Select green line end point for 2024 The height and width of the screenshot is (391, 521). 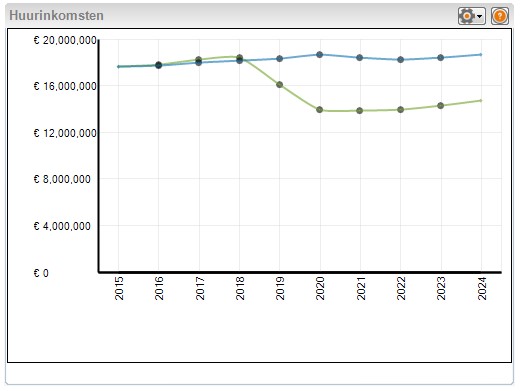tap(480, 100)
